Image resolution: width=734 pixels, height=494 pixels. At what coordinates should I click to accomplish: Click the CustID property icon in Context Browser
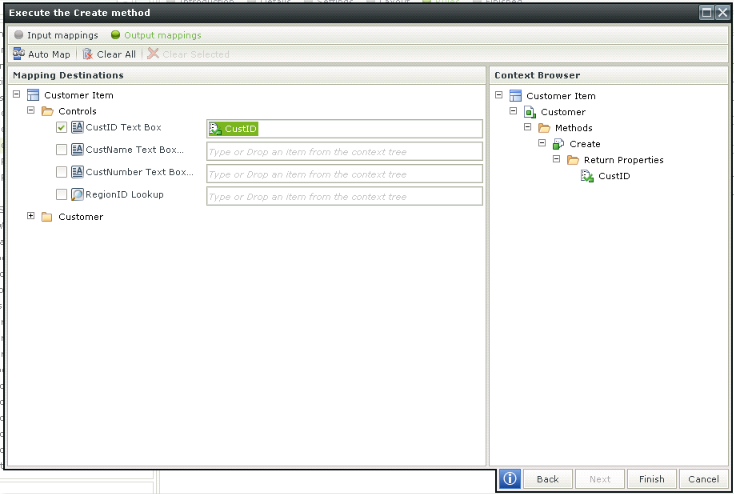[587, 176]
